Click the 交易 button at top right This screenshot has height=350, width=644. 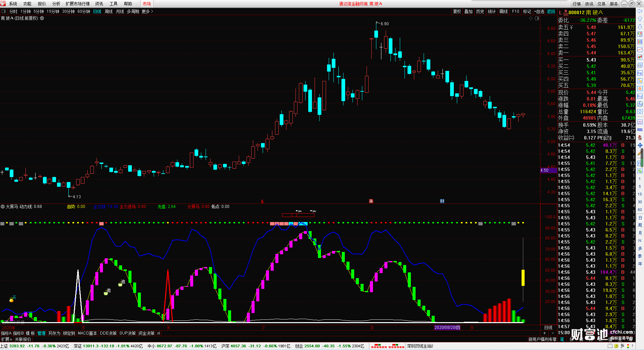pos(601,4)
